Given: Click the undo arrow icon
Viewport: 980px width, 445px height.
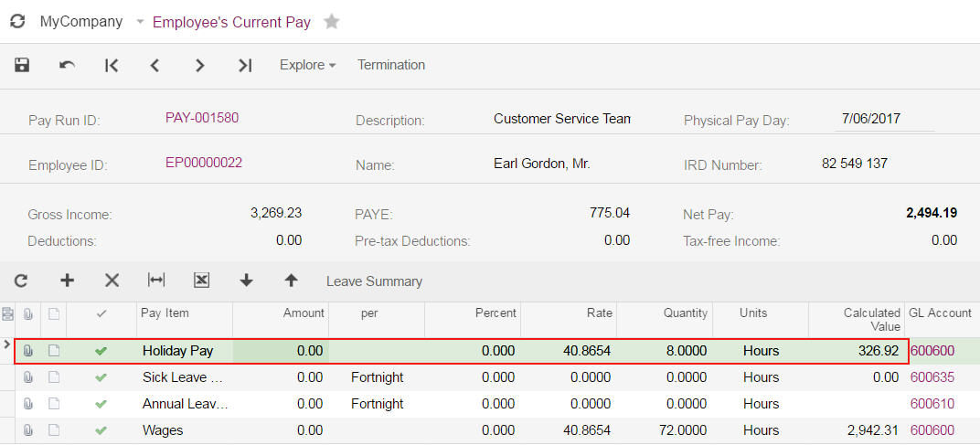Looking at the screenshot, I should [67, 65].
